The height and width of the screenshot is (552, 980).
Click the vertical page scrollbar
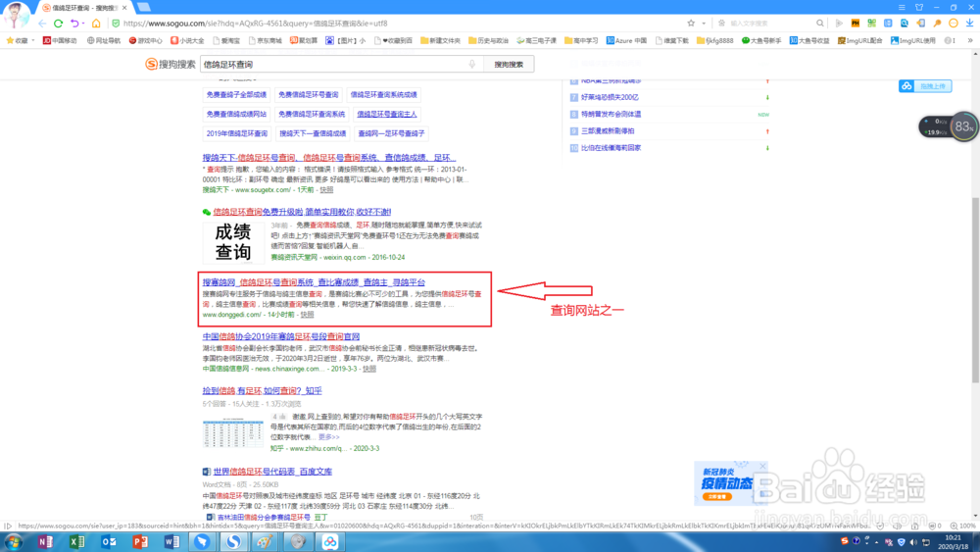[x=975, y=289]
